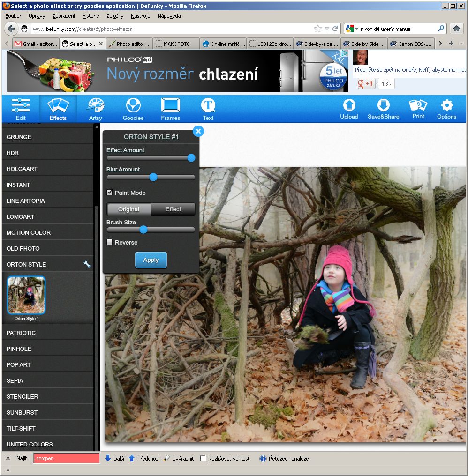468x476 pixels.
Task: Click the Print icon
Action: (418, 105)
